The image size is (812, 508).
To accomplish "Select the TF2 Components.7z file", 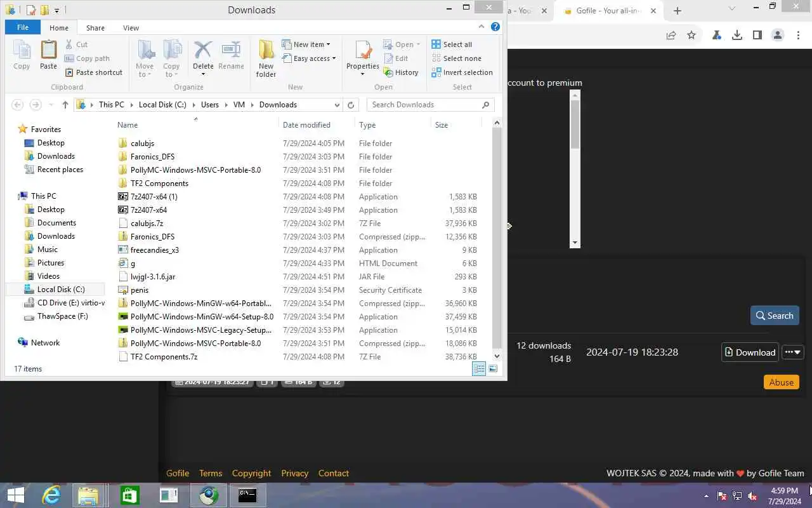I will [x=164, y=357].
